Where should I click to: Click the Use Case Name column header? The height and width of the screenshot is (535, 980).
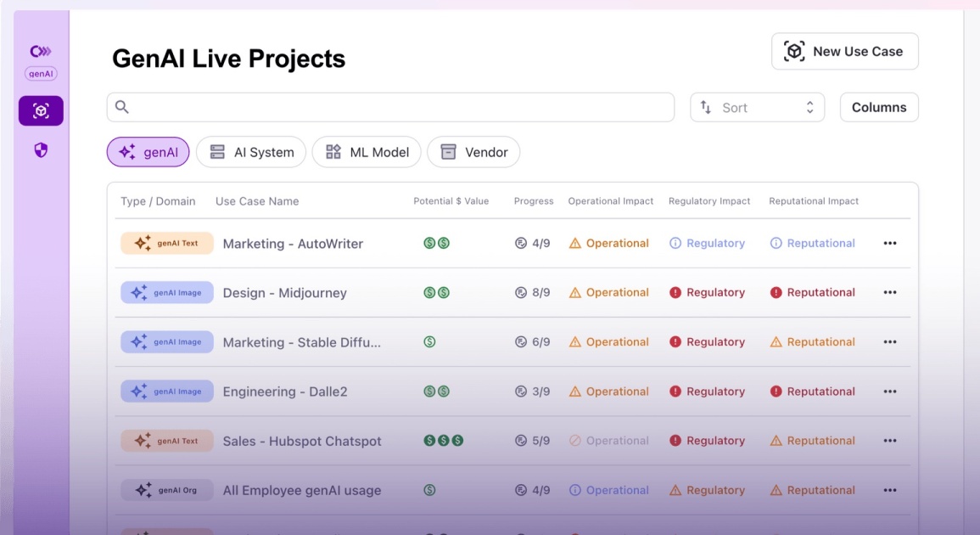257,201
